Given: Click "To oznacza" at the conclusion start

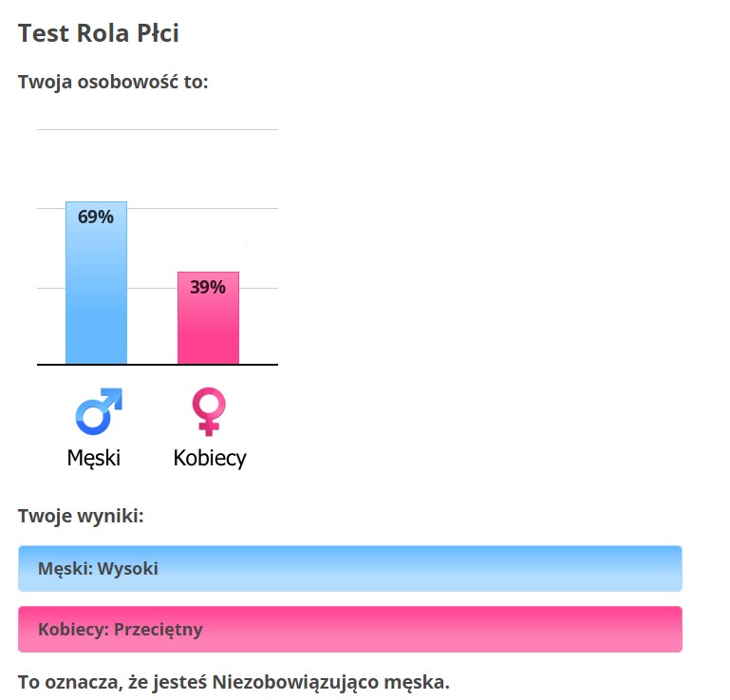Looking at the screenshot, I should 63,682.
